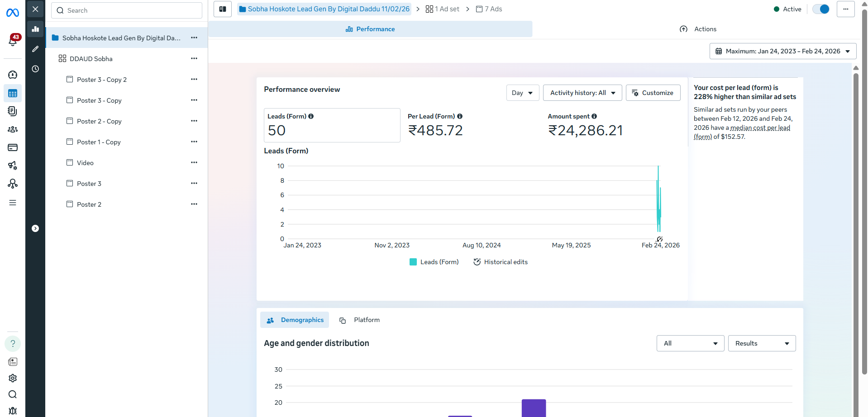Open the Settings gear icon
Image resolution: width=868 pixels, height=417 pixels.
tap(13, 378)
